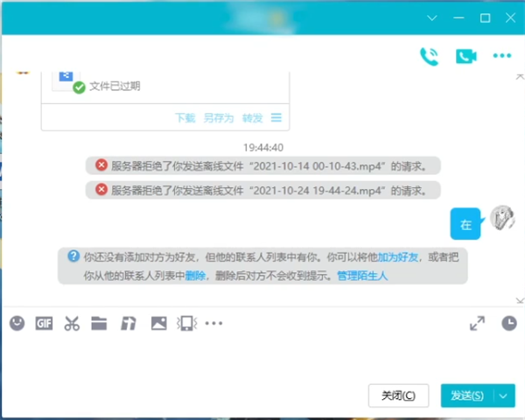Click the 下载 link on file card
The image size is (525, 420).
pyautogui.click(x=185, y=117)
